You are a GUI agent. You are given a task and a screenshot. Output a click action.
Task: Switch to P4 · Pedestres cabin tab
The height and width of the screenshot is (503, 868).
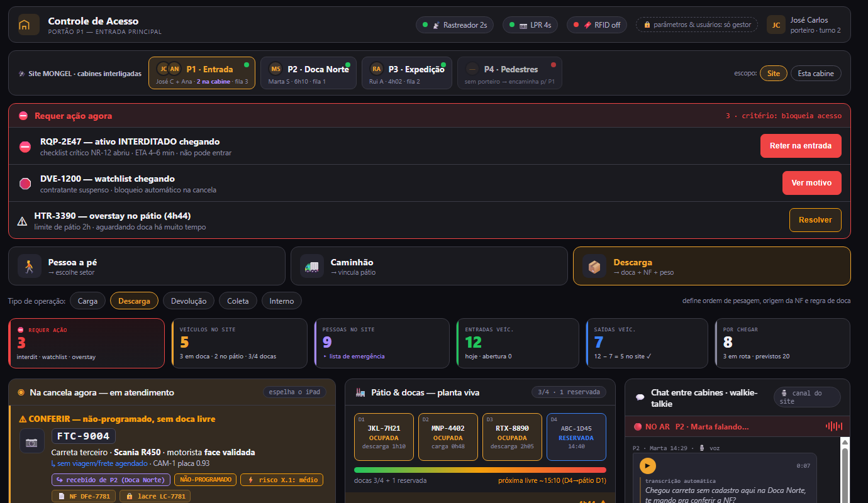(509, 73)
